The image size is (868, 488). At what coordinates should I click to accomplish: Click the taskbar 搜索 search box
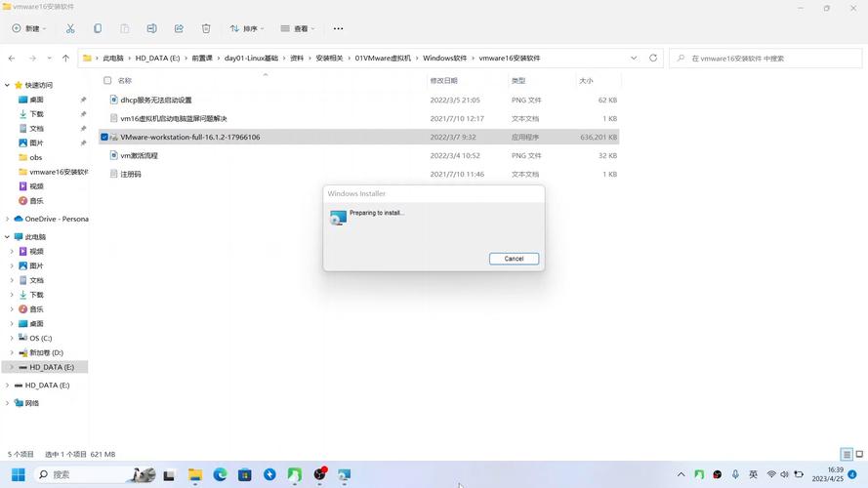[94, 474]
